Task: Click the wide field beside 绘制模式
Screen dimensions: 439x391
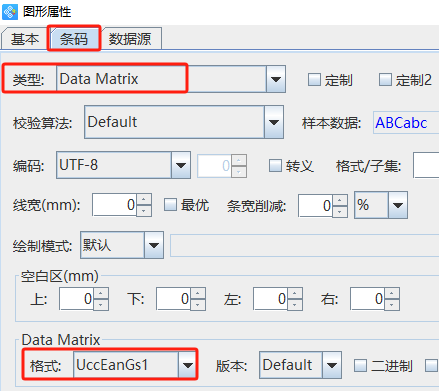Action: coord(304,246)
